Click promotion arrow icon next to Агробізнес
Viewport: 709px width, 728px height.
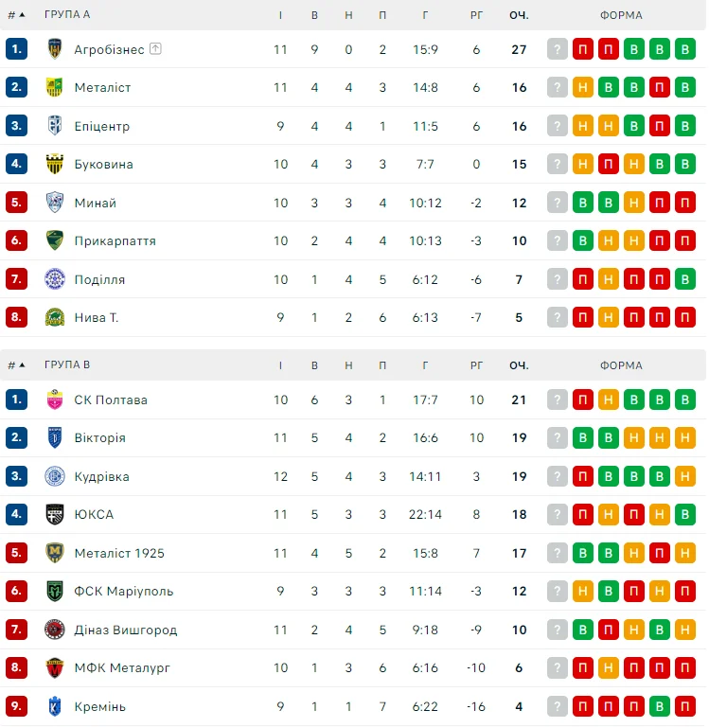point(155,49)
